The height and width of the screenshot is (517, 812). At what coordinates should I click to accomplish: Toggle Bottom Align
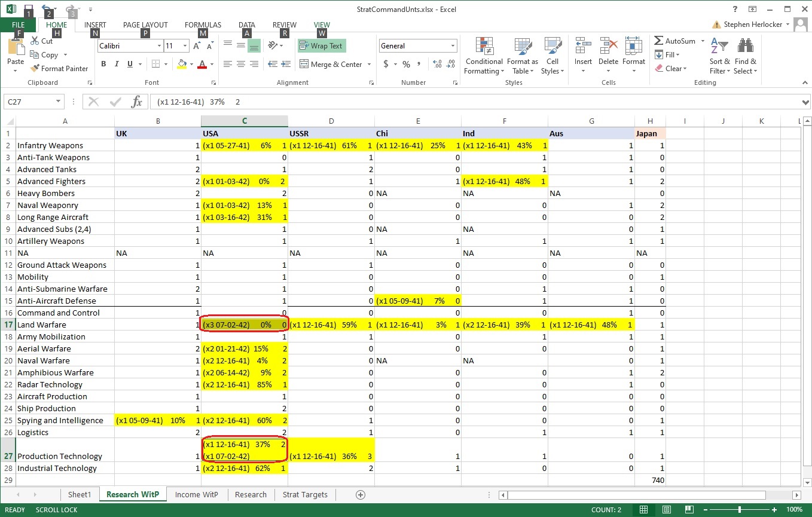[254, 45]
